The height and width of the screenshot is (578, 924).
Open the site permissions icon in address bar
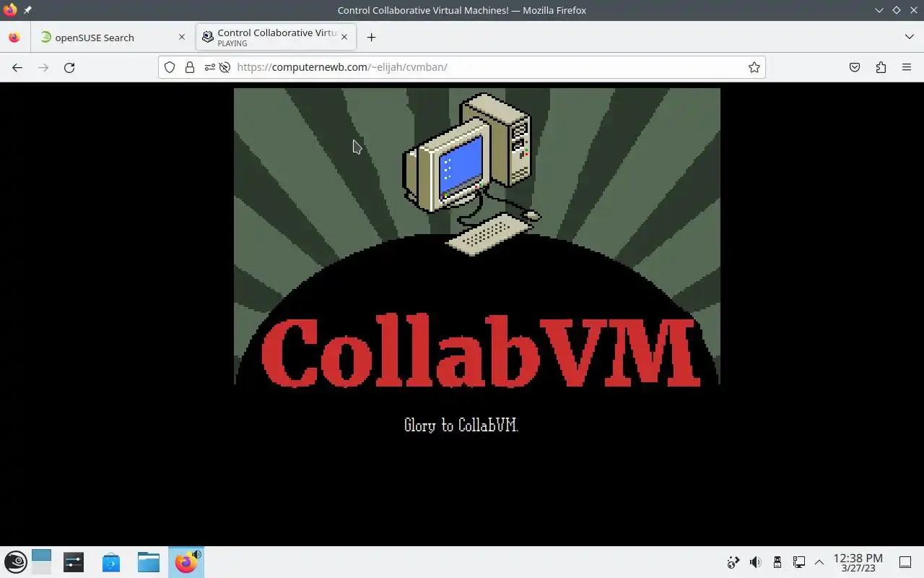(209, 67)
